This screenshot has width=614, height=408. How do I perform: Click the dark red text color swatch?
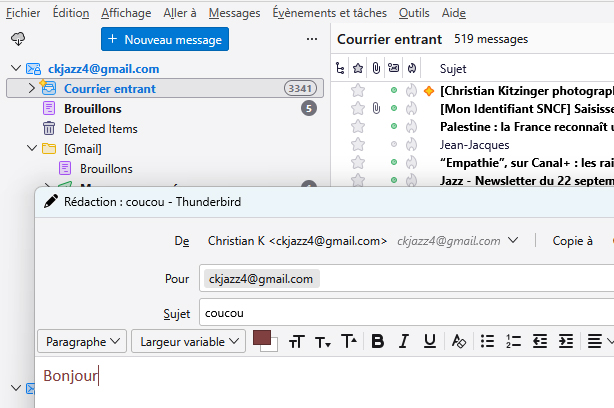(261, 338)
